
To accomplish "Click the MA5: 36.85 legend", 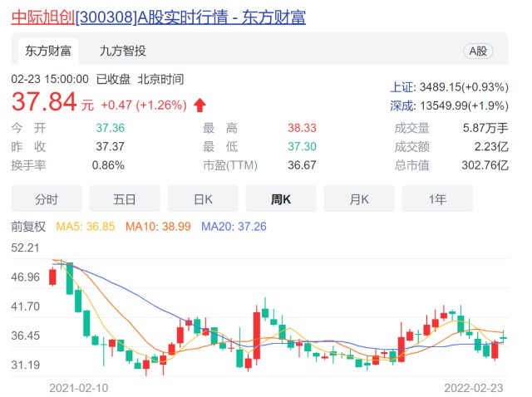I will tap(86, 227).
